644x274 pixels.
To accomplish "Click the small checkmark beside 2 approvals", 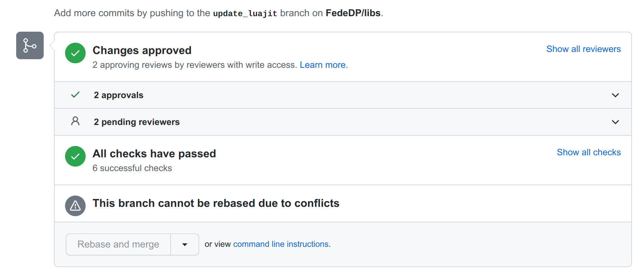I will point(75,95).
